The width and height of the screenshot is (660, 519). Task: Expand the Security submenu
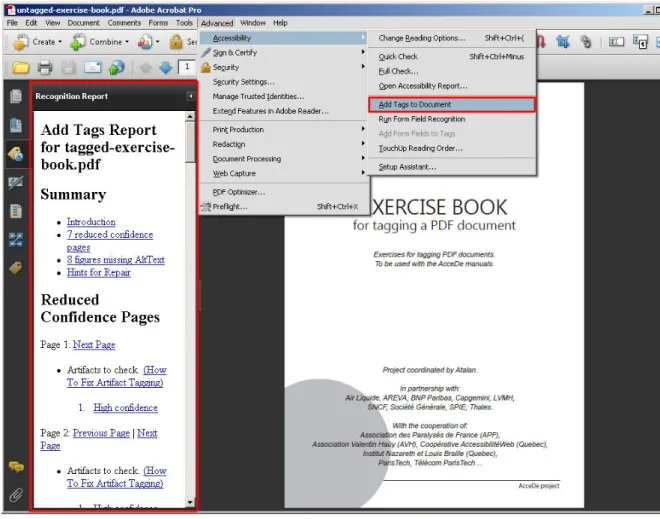click(363, 67)
